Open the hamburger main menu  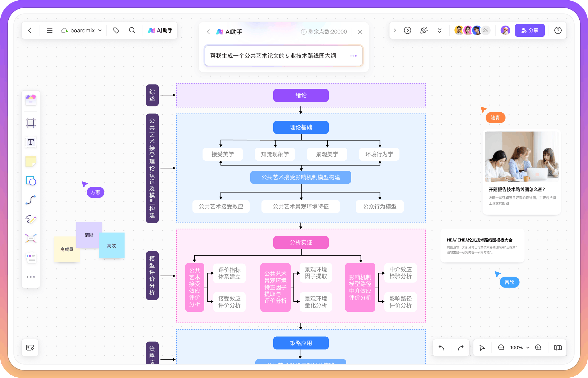pos(50,30)
